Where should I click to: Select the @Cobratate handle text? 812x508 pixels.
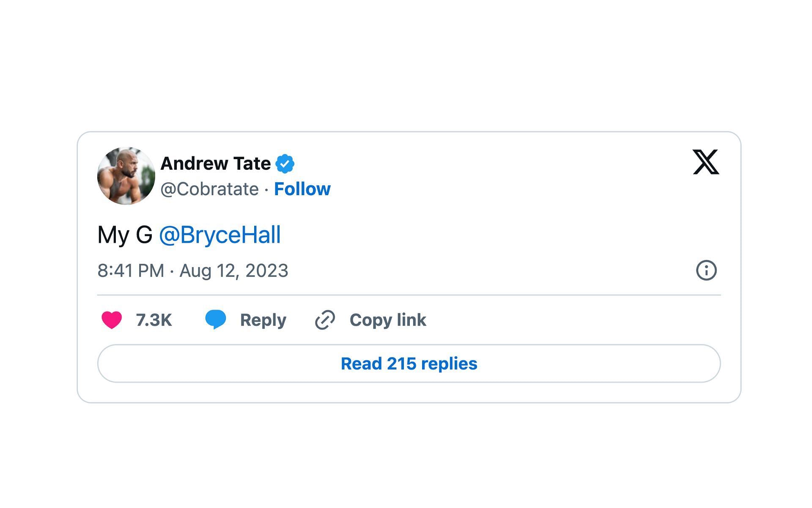[x=209, y=189]
